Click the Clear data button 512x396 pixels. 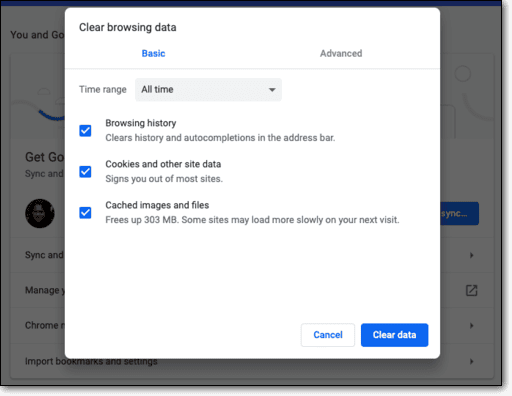394,335
